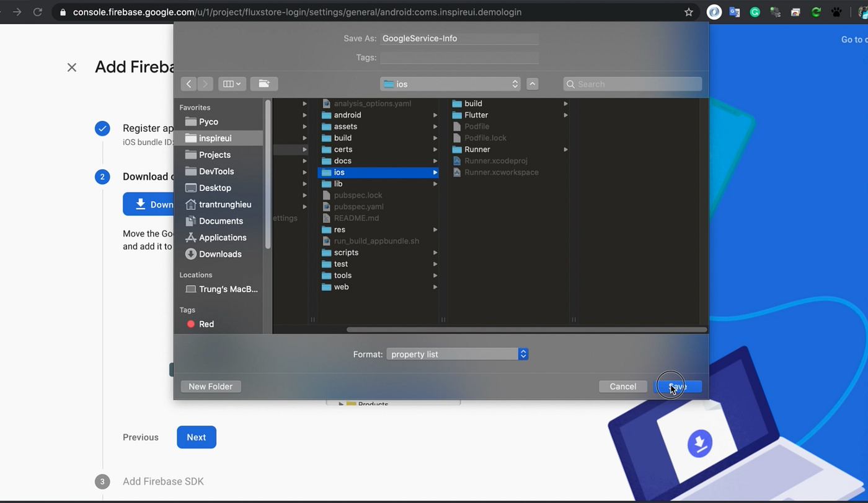The height and width of the screenshot is (503, 868).
Task: Click the sidebar vertical scrollbar
Action: coord(268,175)
